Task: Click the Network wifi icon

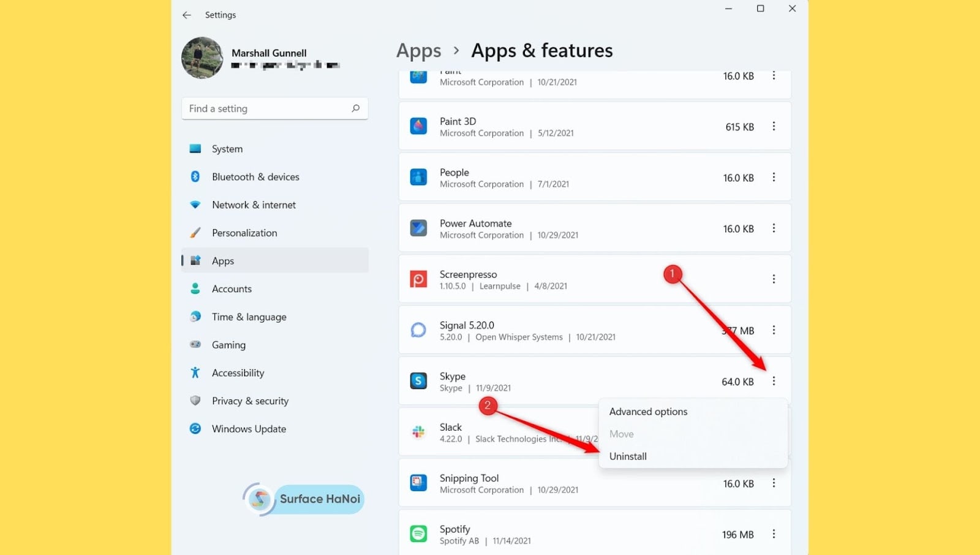Action: (195, 205)
